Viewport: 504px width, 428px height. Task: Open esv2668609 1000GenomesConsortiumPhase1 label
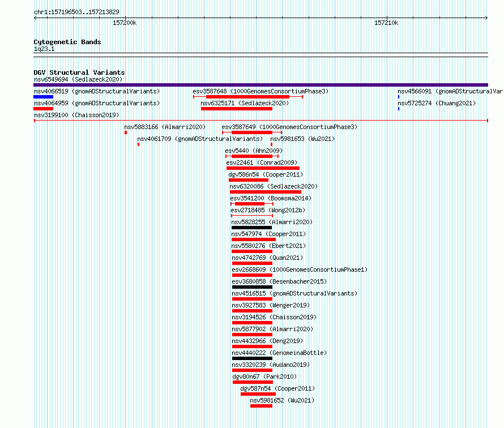(x=300, y=269)
